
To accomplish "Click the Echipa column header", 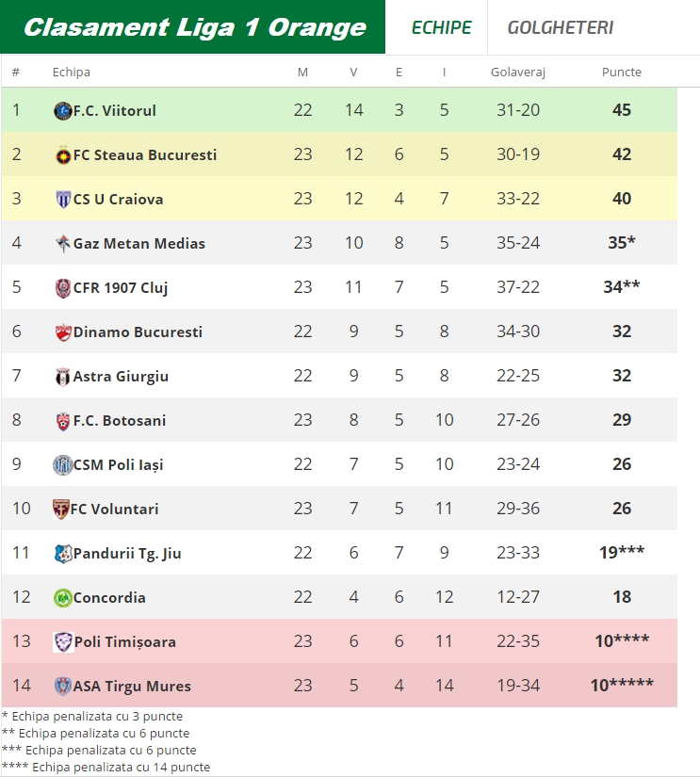I will tap(72, 73).
